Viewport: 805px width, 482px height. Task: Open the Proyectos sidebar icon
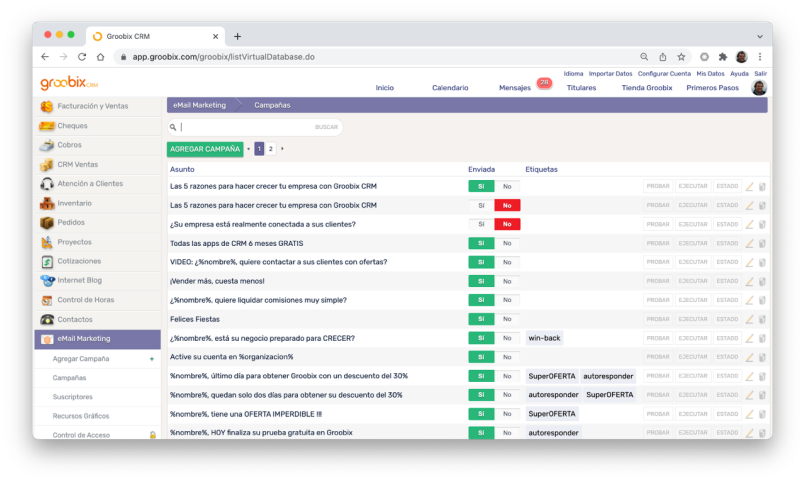(47, 242)
